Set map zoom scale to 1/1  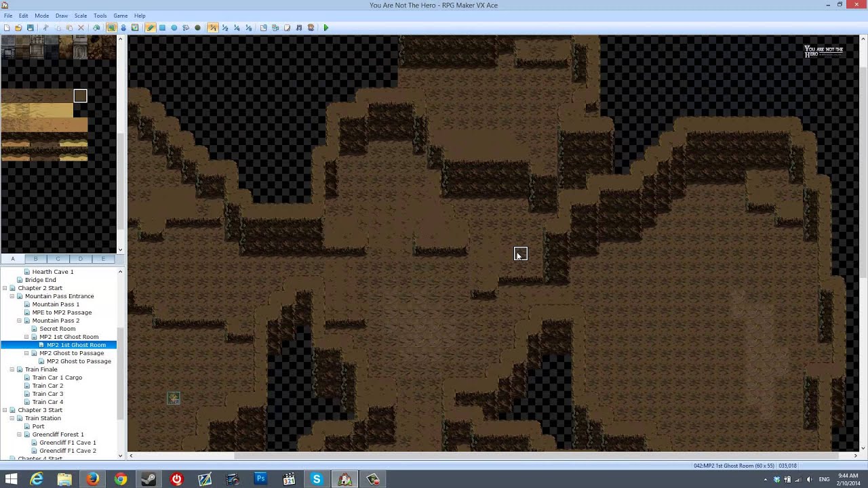pos(213,28)
